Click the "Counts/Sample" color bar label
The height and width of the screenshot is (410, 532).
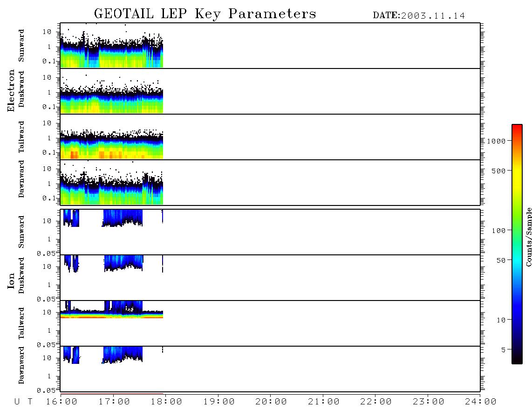(528, 237)
